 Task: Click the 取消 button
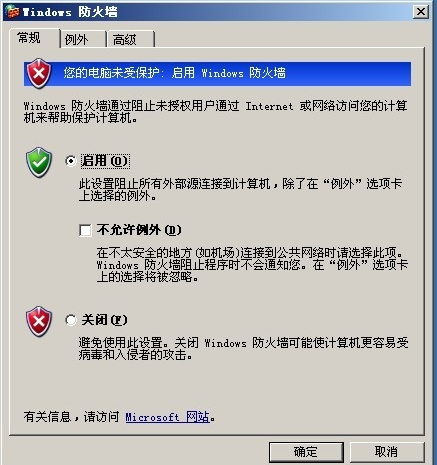point(387,452)
